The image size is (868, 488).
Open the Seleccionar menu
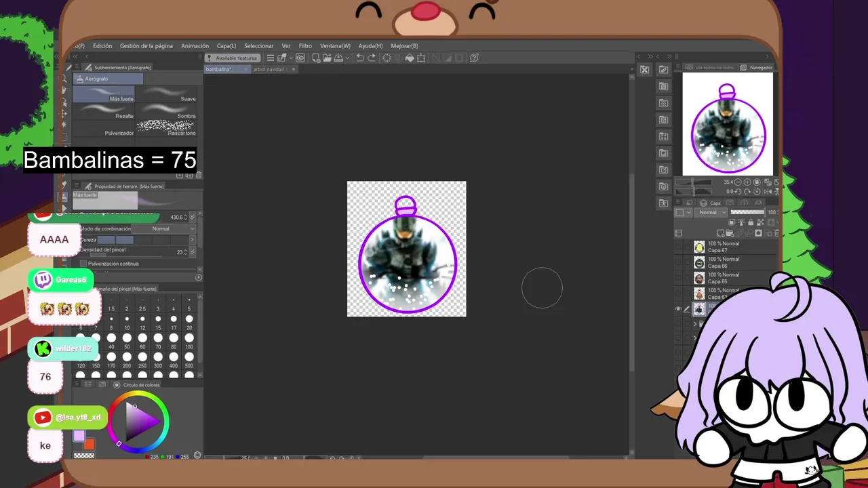pyautogui.click(x=259, y=46)
